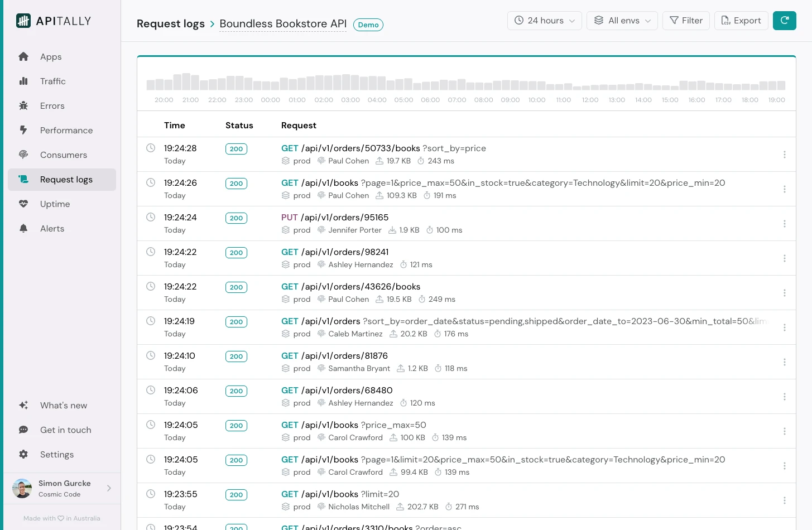Open the Uptime heart icon

(23, 204)
